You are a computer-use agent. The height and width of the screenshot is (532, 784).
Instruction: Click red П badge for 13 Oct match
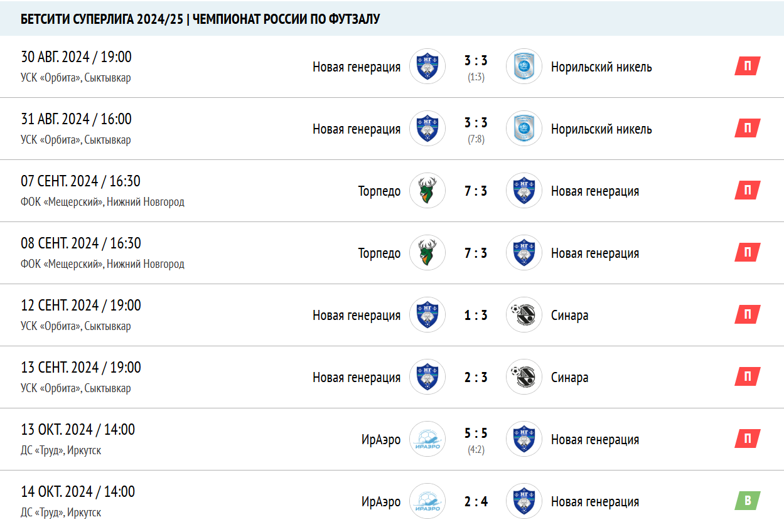point(748,439)
